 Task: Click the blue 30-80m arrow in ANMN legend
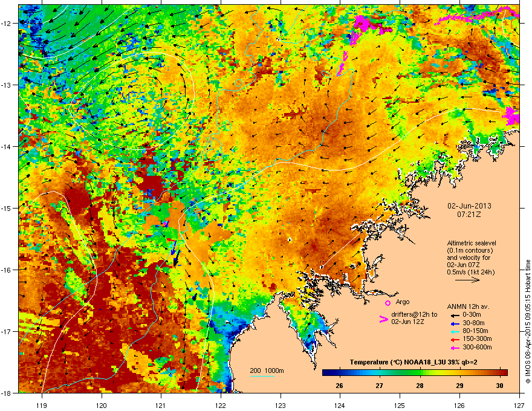coord(455,323)
